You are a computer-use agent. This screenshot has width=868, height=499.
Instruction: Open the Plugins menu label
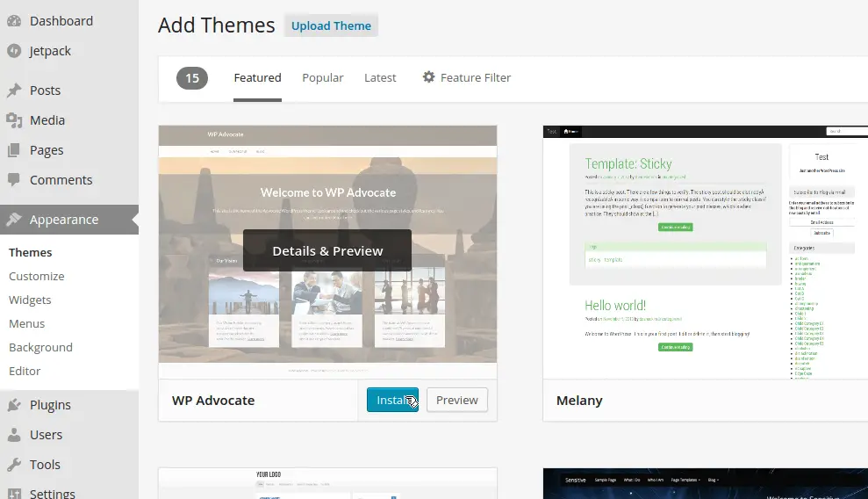tap(50, 405)
